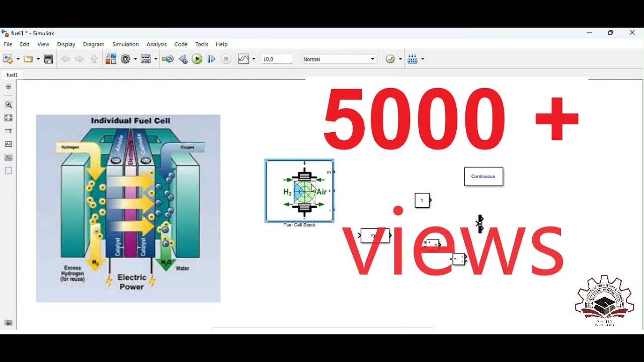Open the Display menu

66,44
